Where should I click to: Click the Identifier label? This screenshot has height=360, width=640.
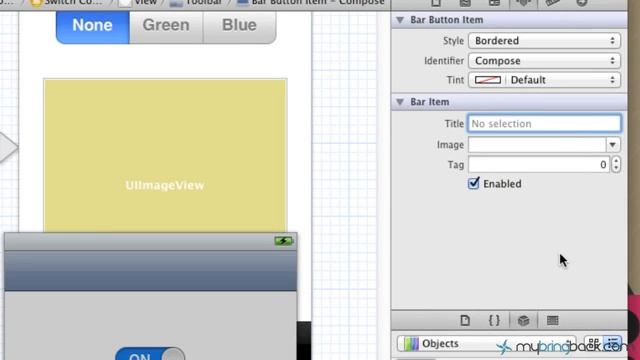coord(444,61)
